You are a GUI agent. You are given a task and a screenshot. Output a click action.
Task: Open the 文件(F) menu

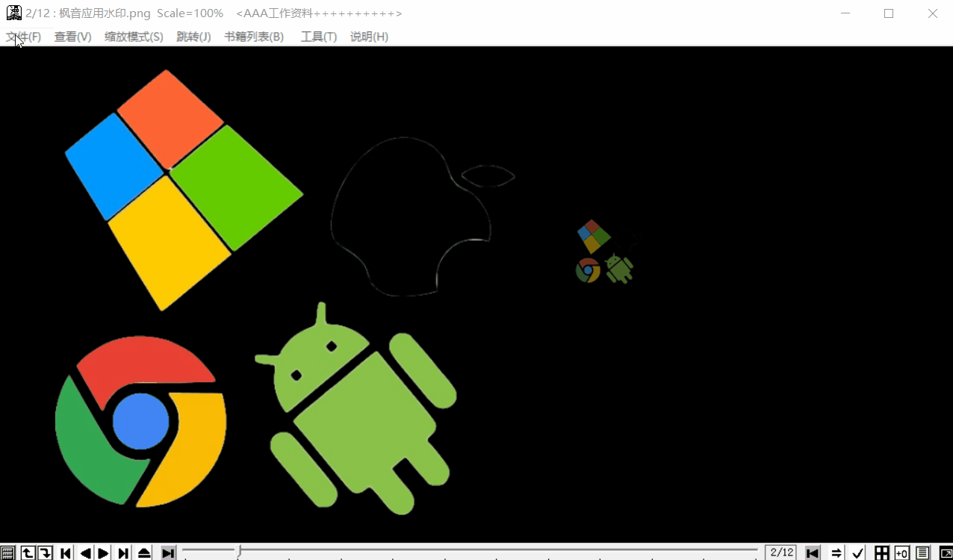click(23, 37)
